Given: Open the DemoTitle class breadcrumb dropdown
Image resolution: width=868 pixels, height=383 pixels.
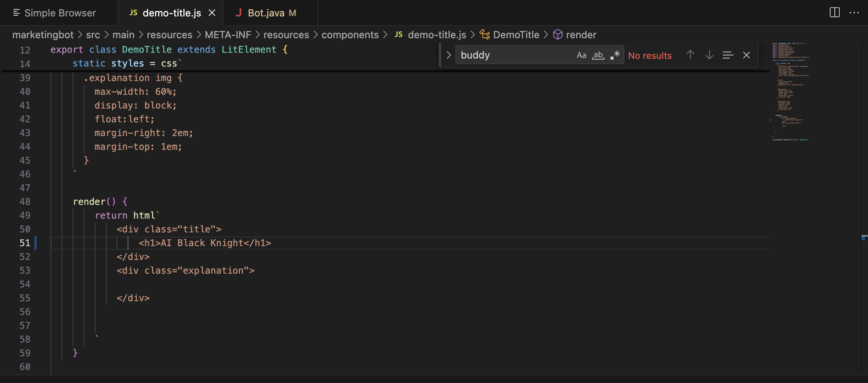Looking at the screenshot, I should 516,35.
